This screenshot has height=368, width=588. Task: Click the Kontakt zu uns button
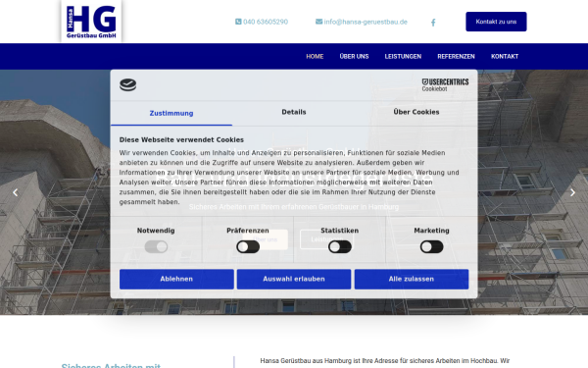pyautogui.click(x=496, y=22)
